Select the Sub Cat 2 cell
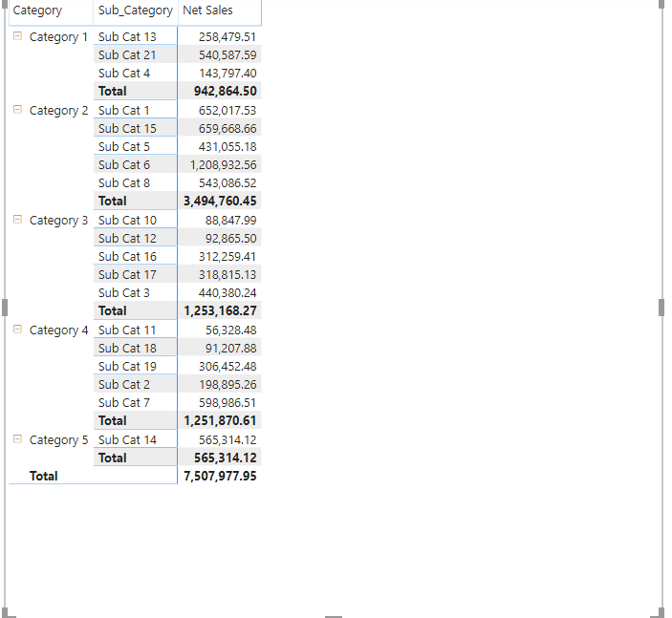The image size is (672, 618). tap(135, 385)
